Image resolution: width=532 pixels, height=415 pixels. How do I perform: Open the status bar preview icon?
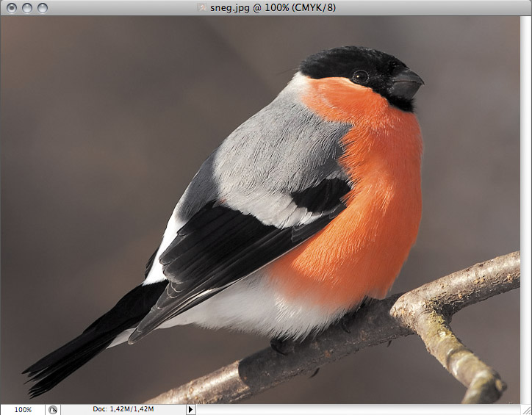pos(53,410)
